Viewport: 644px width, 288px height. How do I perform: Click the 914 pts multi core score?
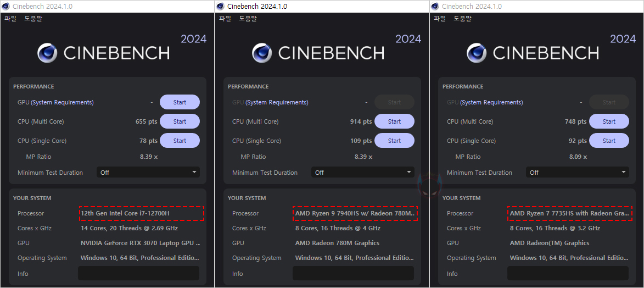click(361, 121)
